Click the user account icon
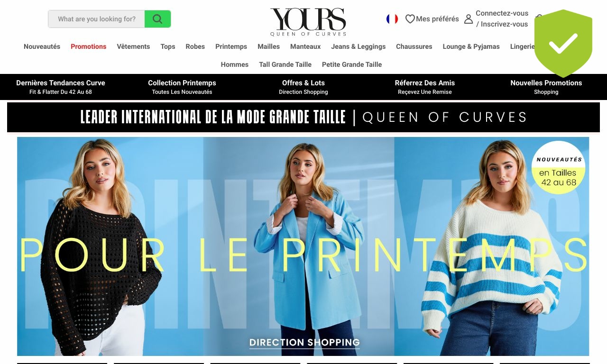Image resolution: width=607 pixels, height=364 pixels. click(x=469, y=19)
